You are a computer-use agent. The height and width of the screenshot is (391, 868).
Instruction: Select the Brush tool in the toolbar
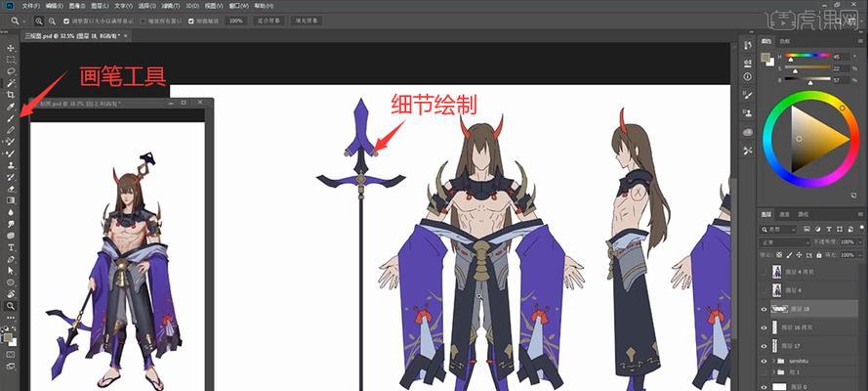click(x=11, y=118)
